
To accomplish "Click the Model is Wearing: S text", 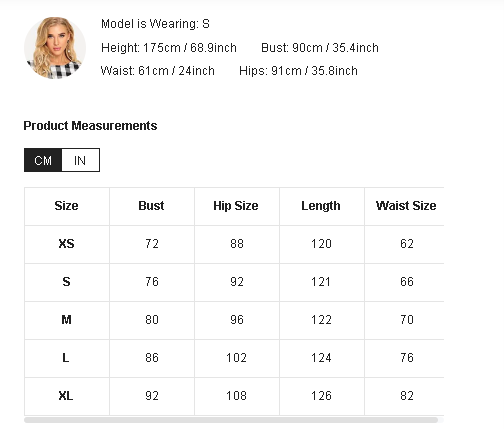I will click(155, 24).
